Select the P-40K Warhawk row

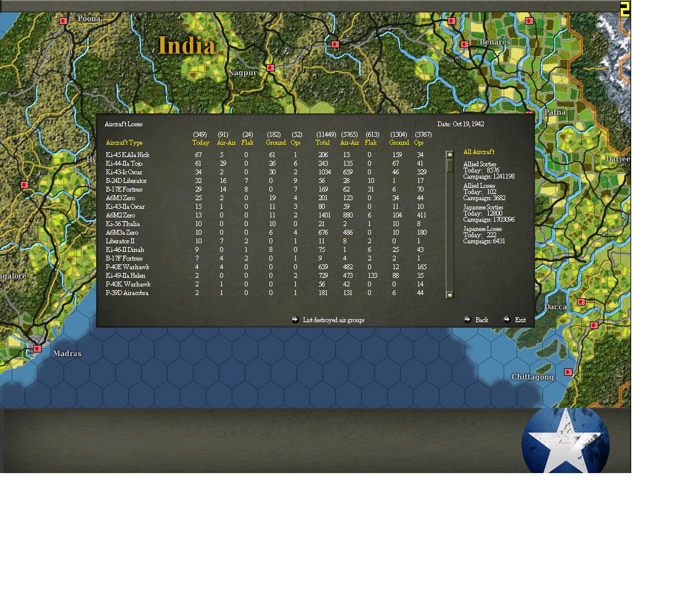pos(266,285)
